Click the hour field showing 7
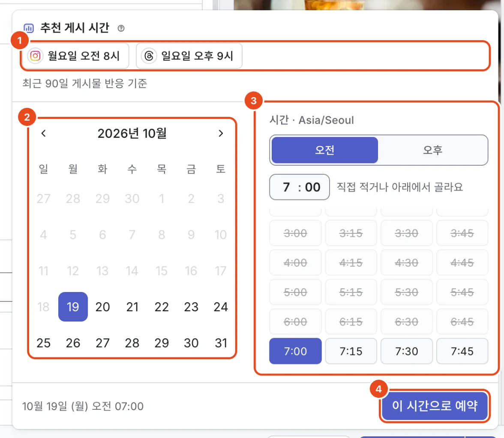 [x=286, y=187]
